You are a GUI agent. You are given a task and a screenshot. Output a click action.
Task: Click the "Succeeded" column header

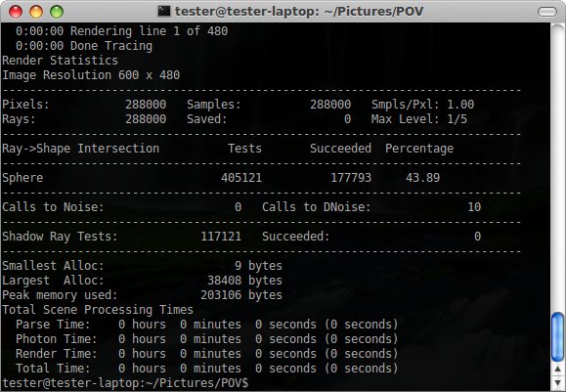click(340, 149)
